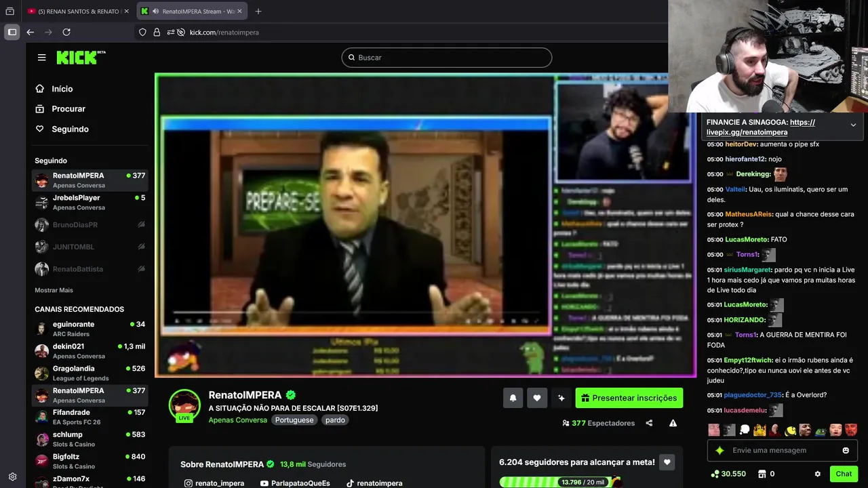Open schlump recommended channel
This screenshot has width=868, height=488.
(x=90, y=439)
